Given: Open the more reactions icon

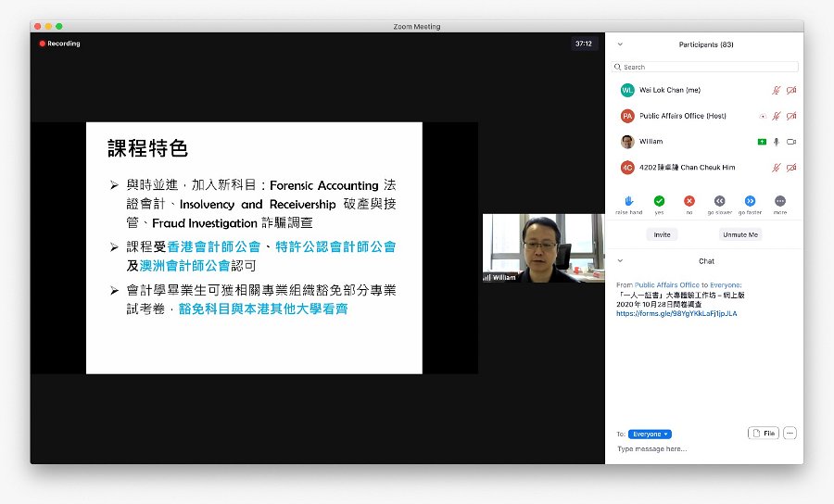Looking at the screenshot, I should click(780, 201).
